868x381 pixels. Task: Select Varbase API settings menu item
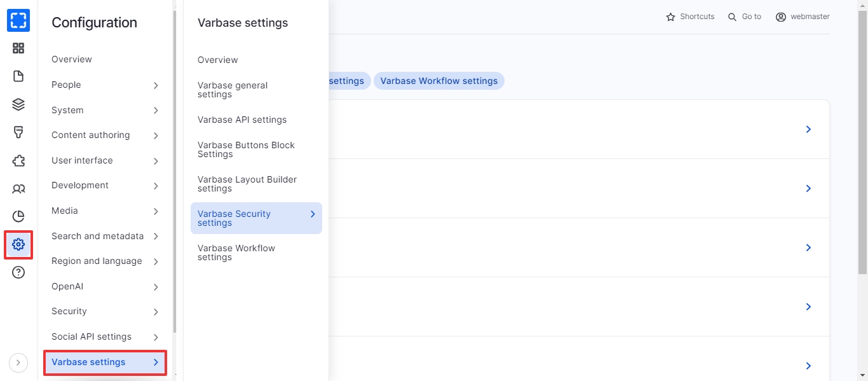[x=242, y=120]
